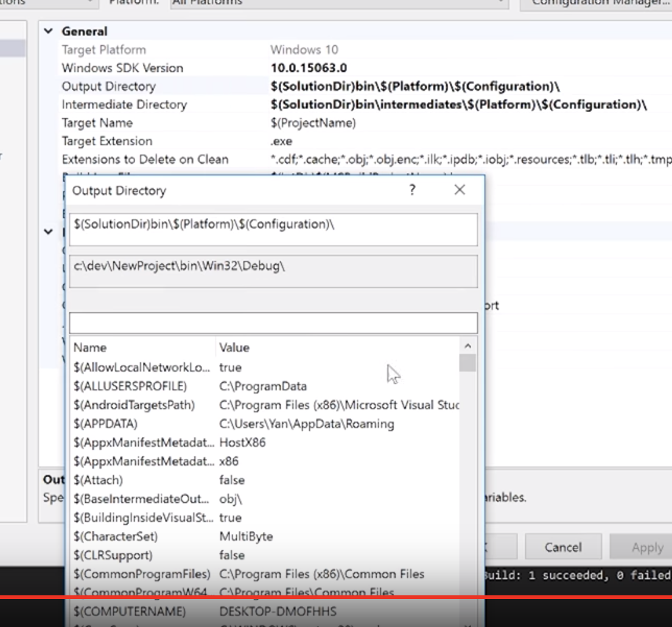Image resolution: width=672 pixels, height=627 pixels.
Task: Click Cancel in the property pages
Action: coord(563,547)
